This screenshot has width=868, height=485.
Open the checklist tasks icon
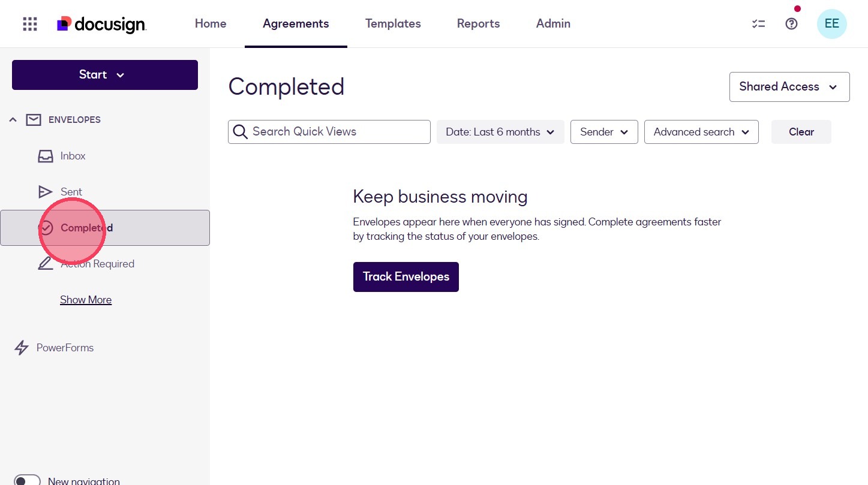pyautogui.click(x=758, y=24)
